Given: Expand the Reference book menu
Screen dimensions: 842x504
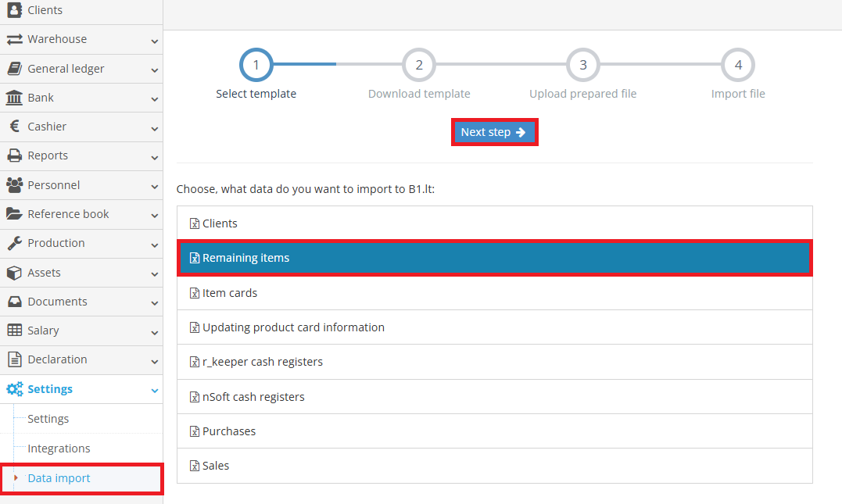Looking at the screenshot, I should tap(154, 214).
